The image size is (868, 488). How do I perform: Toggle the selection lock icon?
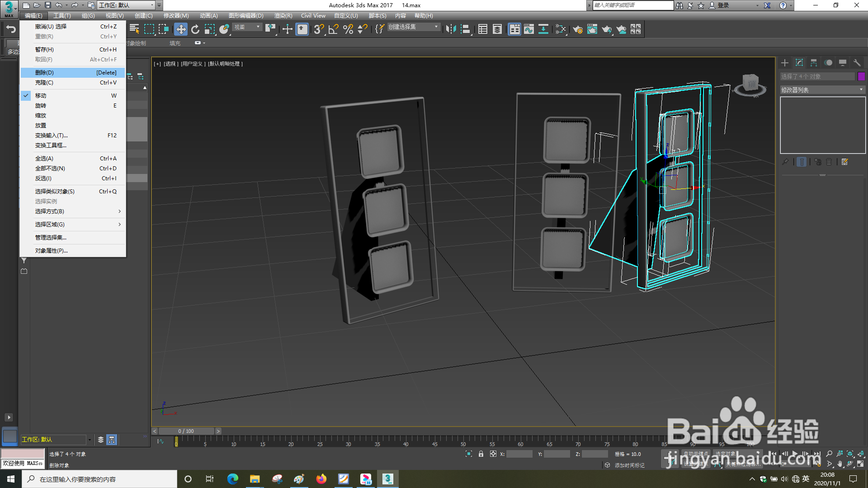click(481, 454)
